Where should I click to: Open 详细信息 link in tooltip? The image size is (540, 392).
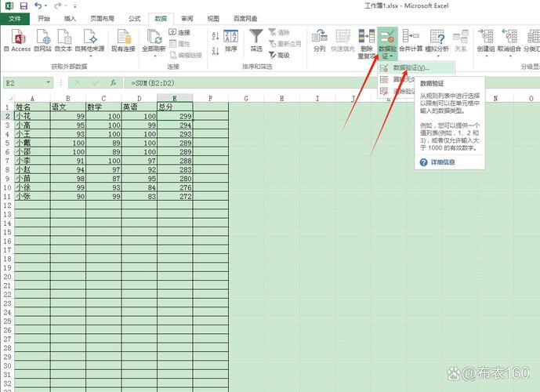coord(443,162)
